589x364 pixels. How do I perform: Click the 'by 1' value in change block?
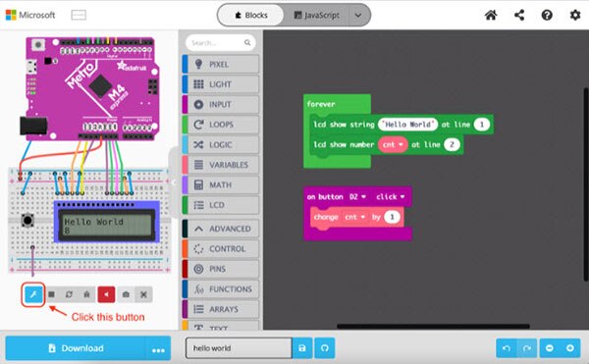click(392, 217)
